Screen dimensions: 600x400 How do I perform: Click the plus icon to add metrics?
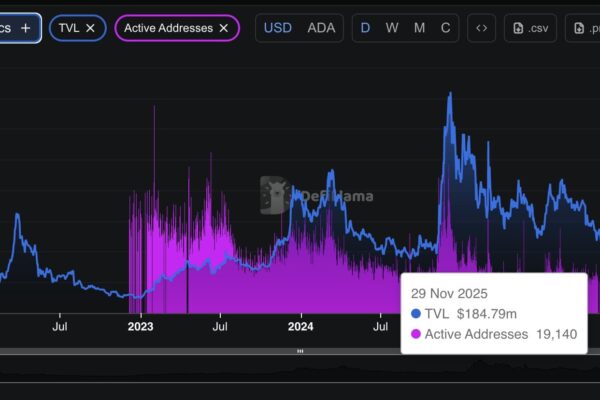coord(25,28)
